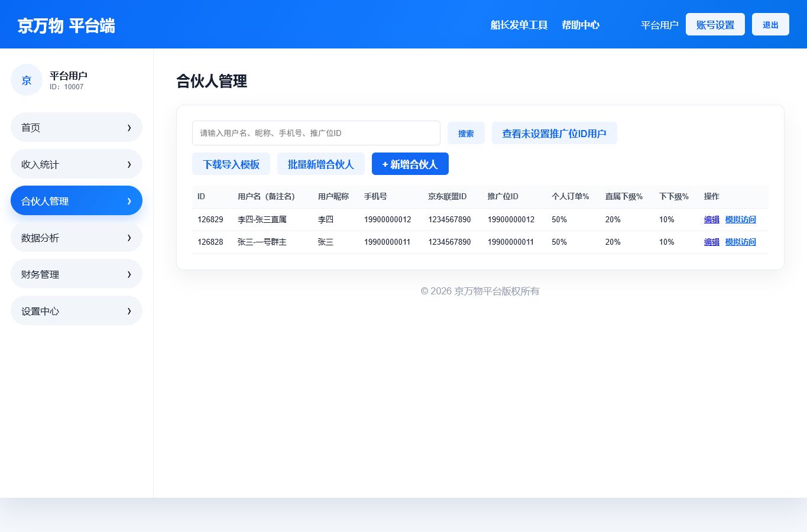Click username cell 李四-张三直属

click(x=262, y=219)
